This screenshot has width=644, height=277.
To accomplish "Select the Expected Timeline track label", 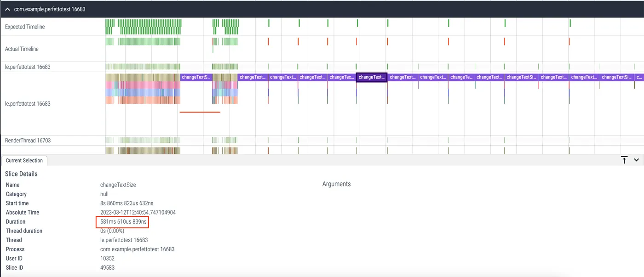I will [25, 27].
